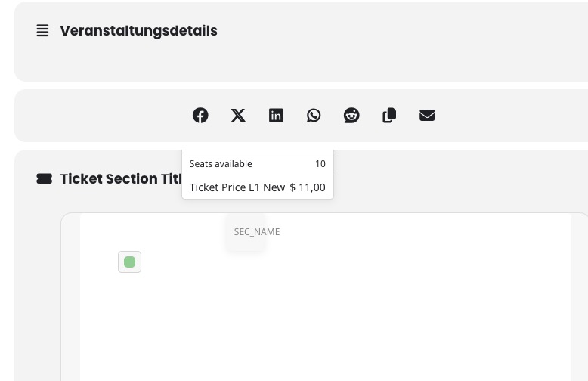Share the event via WhatsApp
The image size is (588, 381).
(314, 116)
